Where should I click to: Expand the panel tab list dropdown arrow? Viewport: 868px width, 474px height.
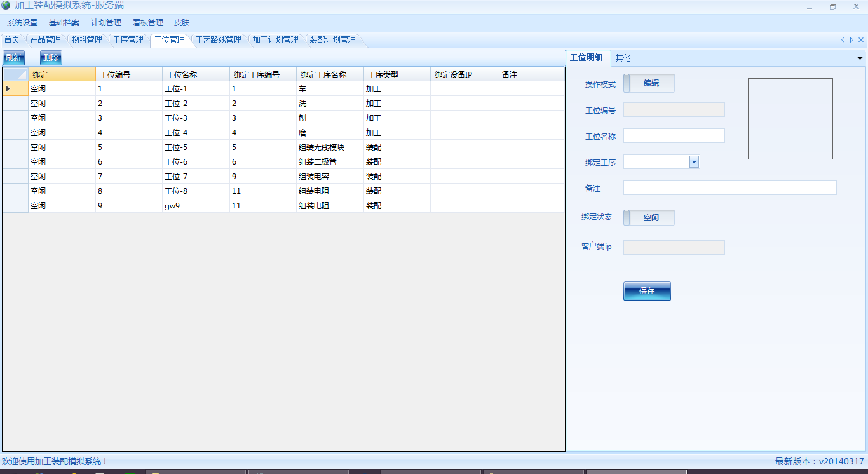(860, 58)
